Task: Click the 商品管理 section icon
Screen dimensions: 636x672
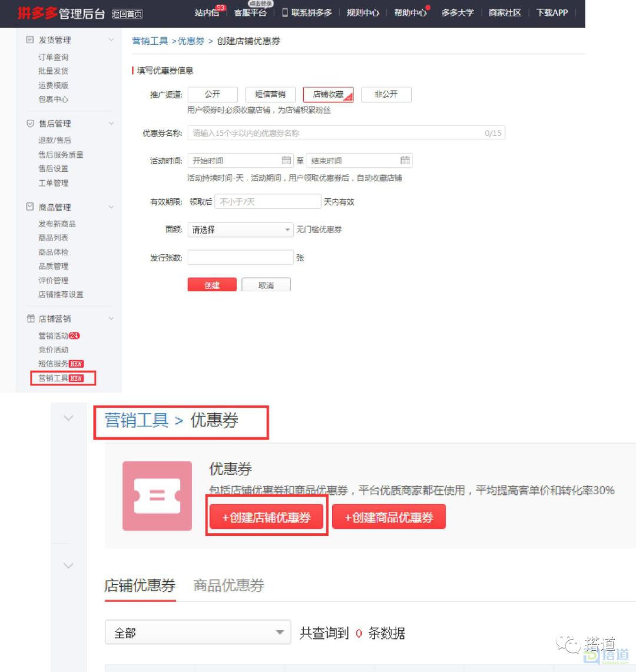Action: 29,207
